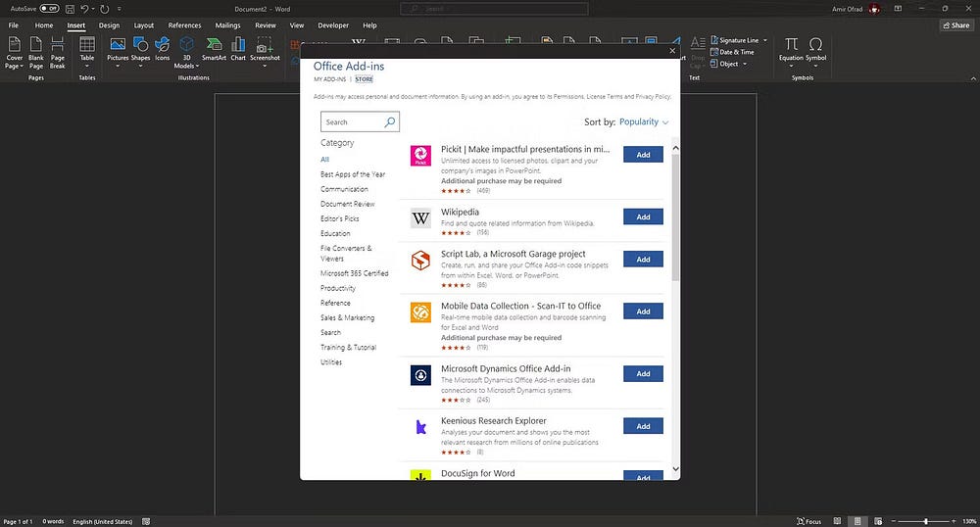The height and width of the screenshot is (527, 980).
Task: Click the Undo icon
Action: coord(84,9)
